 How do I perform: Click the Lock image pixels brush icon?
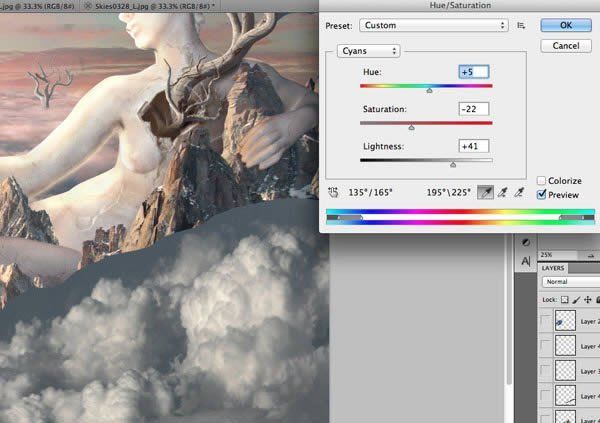(576, 300)
